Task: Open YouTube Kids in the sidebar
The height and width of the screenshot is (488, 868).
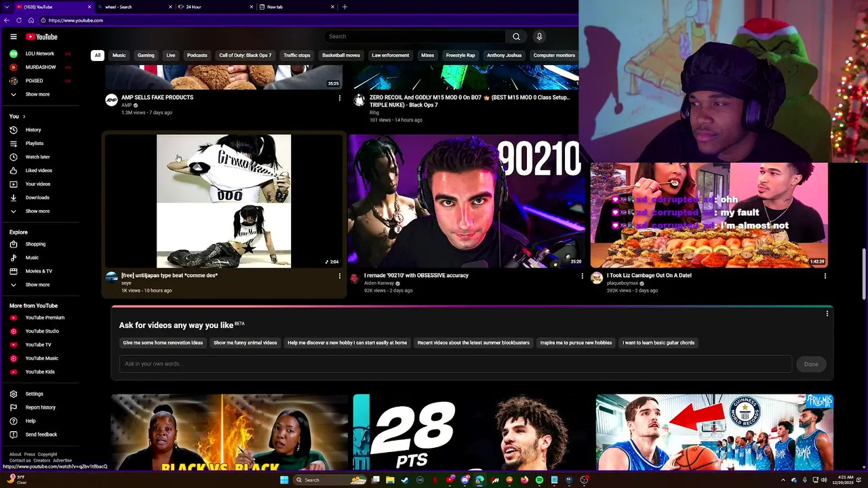Action: [40, 371]
